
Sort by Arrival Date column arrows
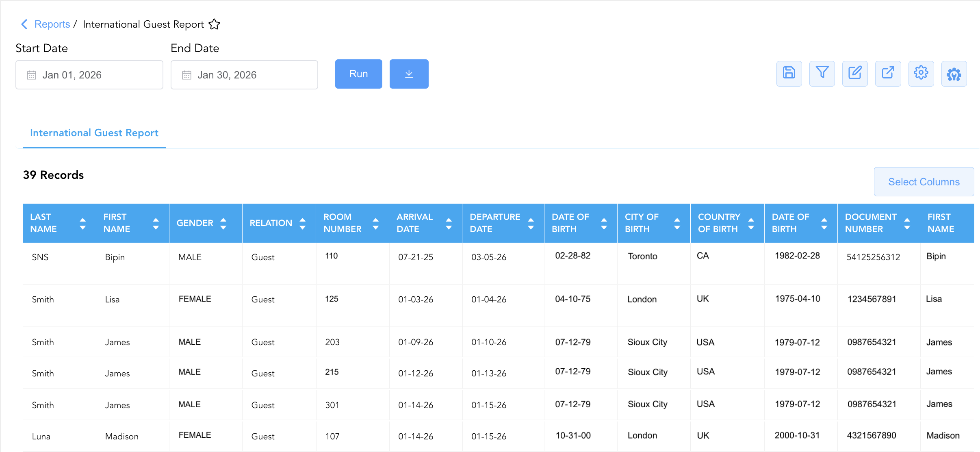point(449,223)
